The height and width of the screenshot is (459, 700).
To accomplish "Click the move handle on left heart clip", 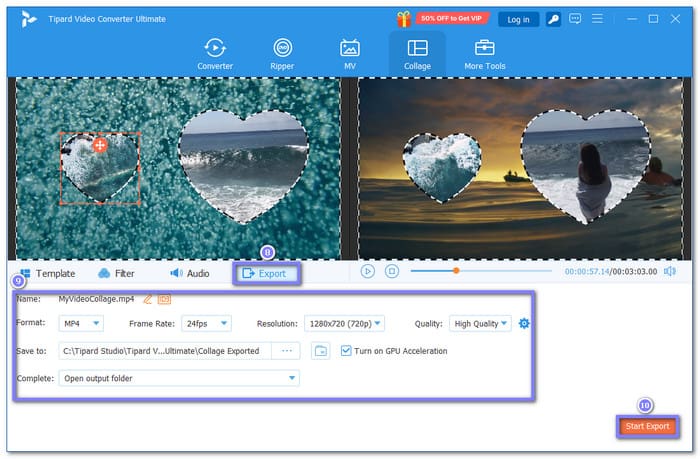I will 100,145.
